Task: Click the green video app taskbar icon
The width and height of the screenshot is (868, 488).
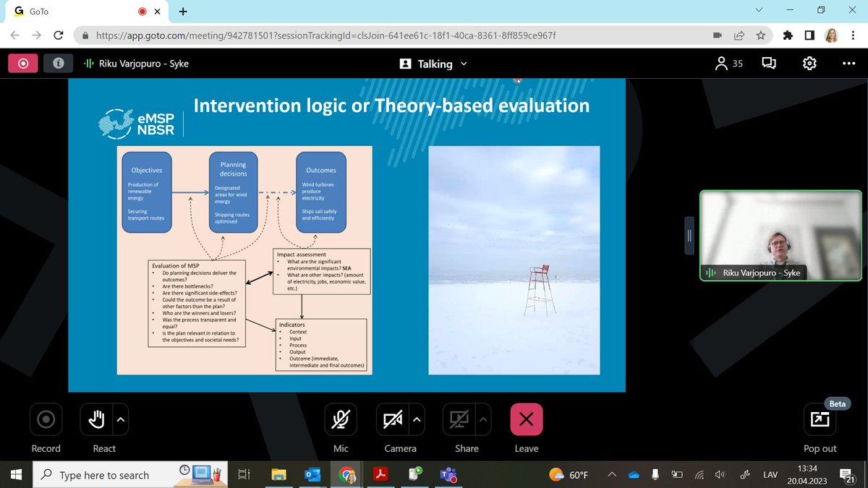Action: 414,475
